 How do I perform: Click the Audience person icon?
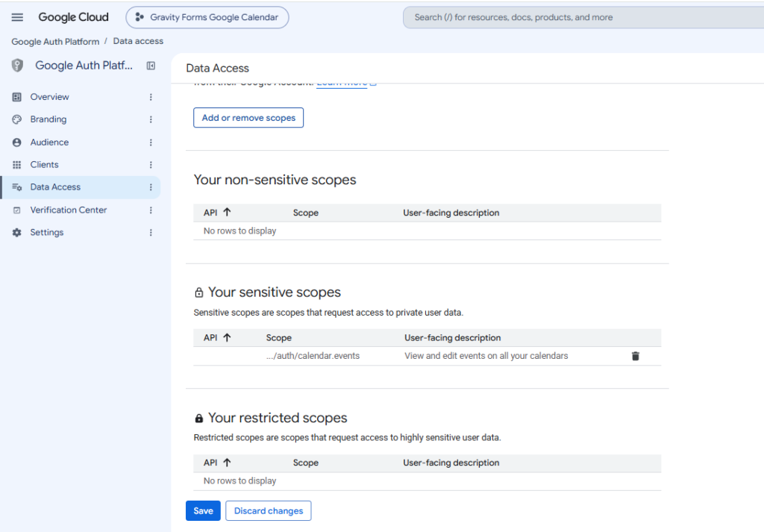click(x=16, y=143)
